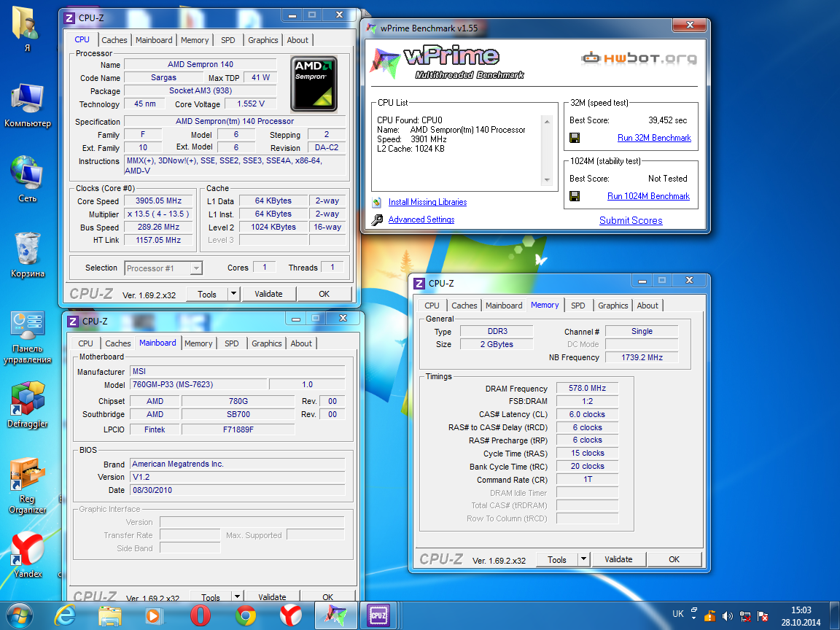Run the 32M Benchmark link
Screen dimensions: 840x630
coord(654,139)
